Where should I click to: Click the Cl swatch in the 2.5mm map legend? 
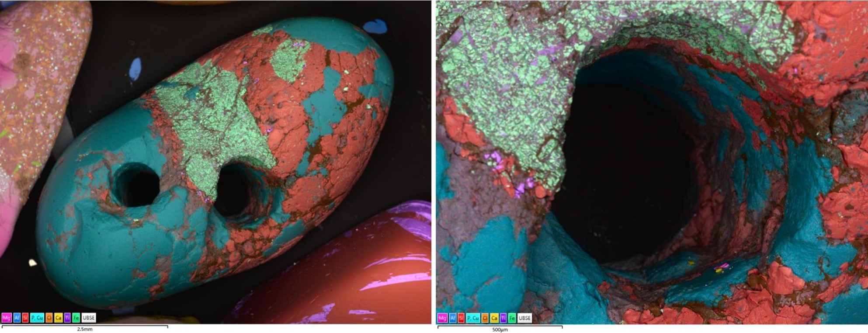tap(49, 318)
